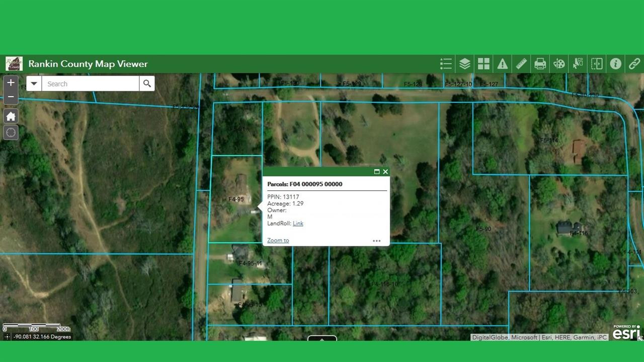Click parcel label F4-116-10
Viewport: 644px width, 362px height.
coord(384,284)
